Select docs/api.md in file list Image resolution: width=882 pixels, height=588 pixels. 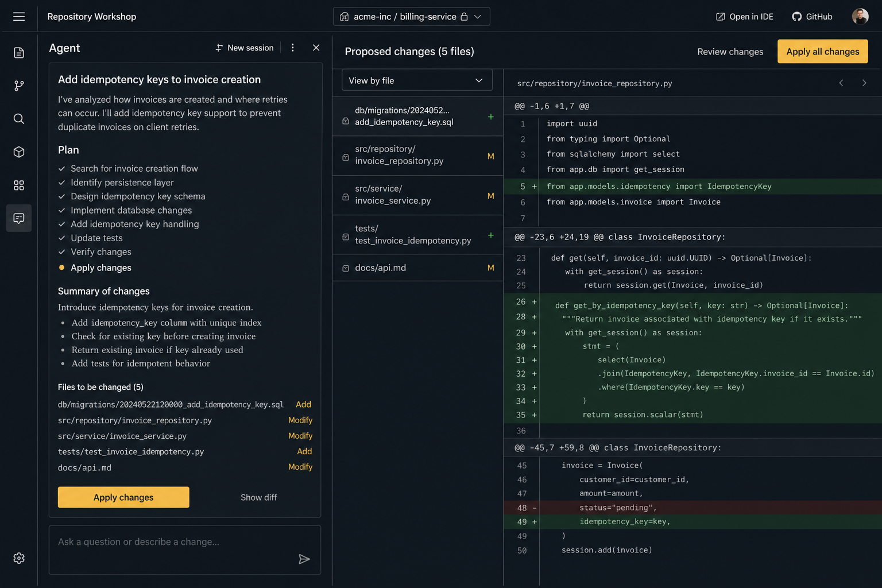[418, 268]
